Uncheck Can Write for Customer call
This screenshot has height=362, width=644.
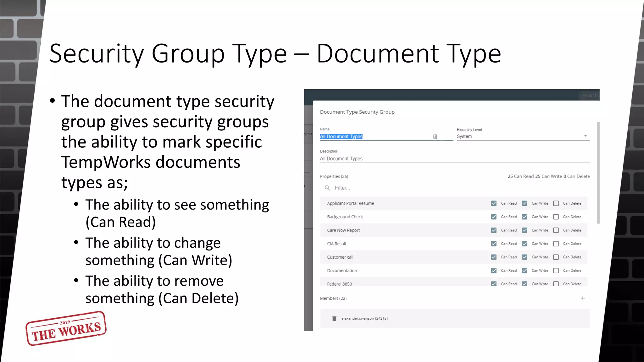point(525,257)
